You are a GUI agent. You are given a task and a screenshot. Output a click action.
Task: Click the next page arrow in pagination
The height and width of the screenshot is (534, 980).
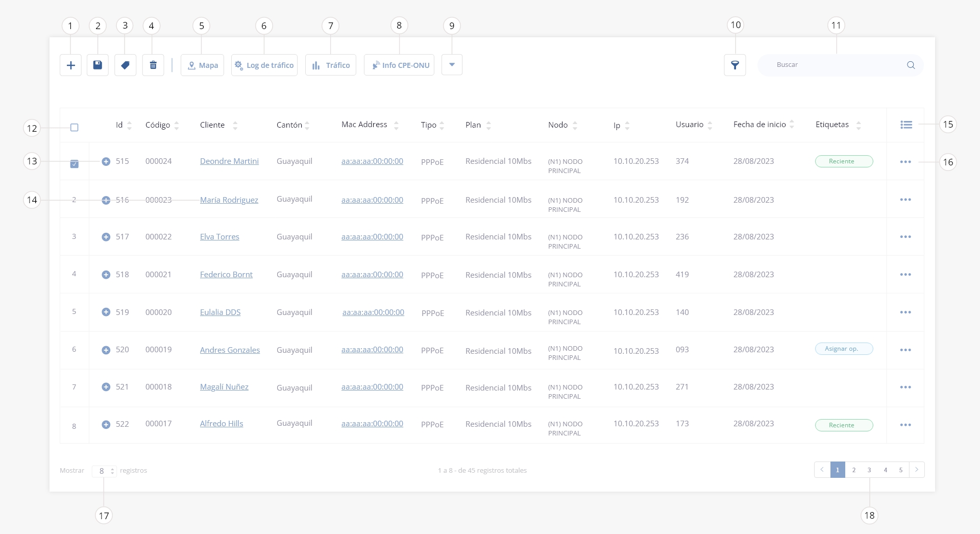click(x=917, y=470)
